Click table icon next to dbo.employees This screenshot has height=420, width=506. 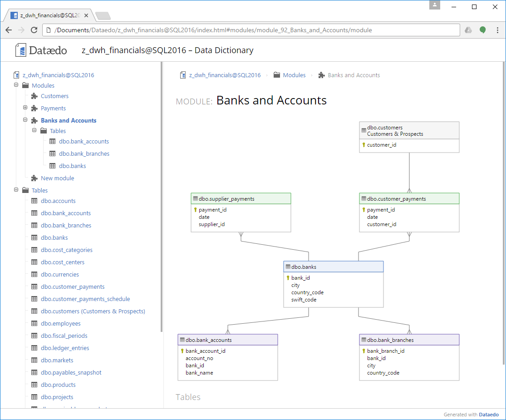pyautogui.click(x=34, y=323)
